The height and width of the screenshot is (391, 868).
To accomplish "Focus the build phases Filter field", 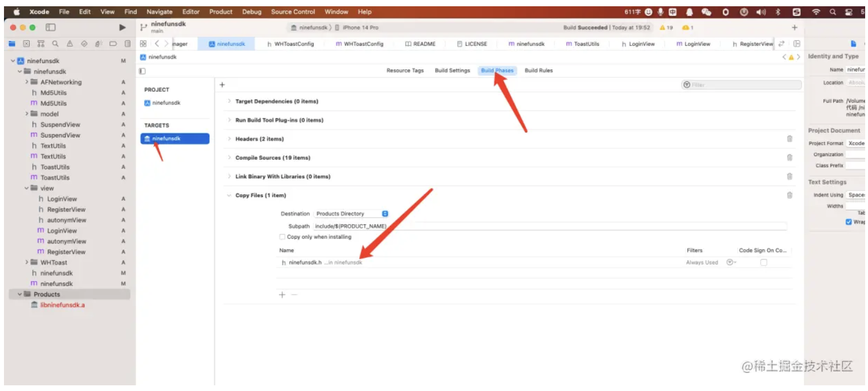I will (x=742, y=84).
